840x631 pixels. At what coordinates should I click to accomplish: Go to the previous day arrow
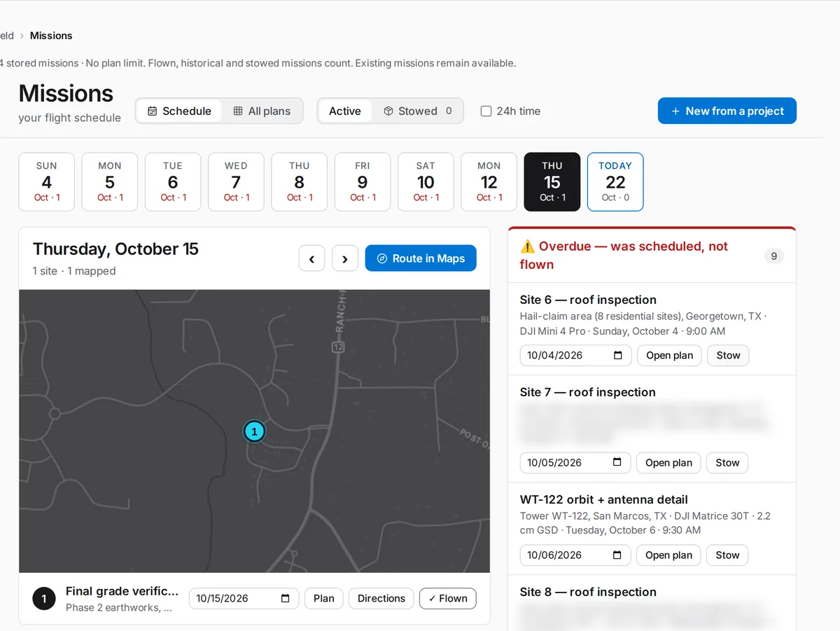pos(311,258)
